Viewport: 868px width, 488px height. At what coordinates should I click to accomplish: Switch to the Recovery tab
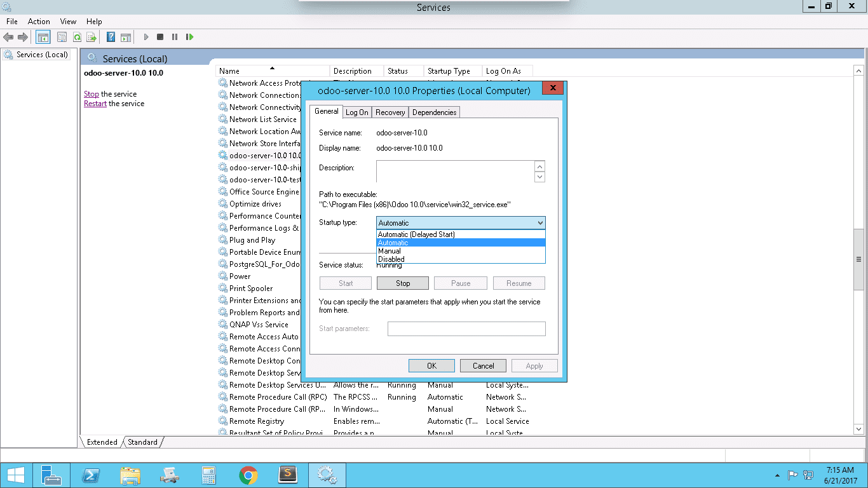click(x=390, y=112)
